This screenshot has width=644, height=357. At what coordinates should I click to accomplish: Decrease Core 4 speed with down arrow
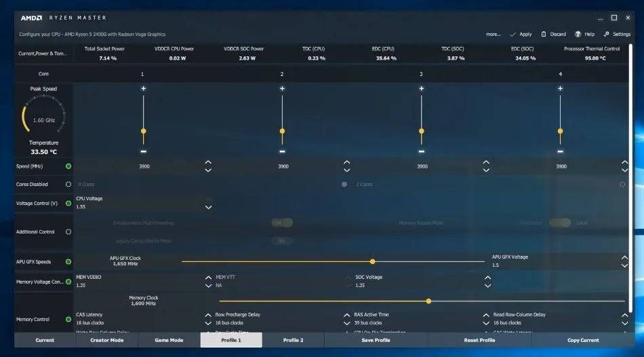(x=625, y=170)
